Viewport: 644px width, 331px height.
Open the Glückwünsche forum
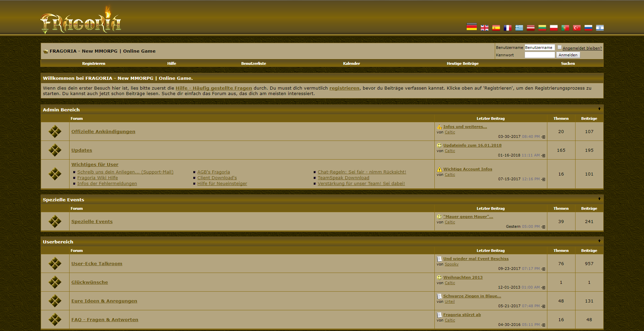90,282
